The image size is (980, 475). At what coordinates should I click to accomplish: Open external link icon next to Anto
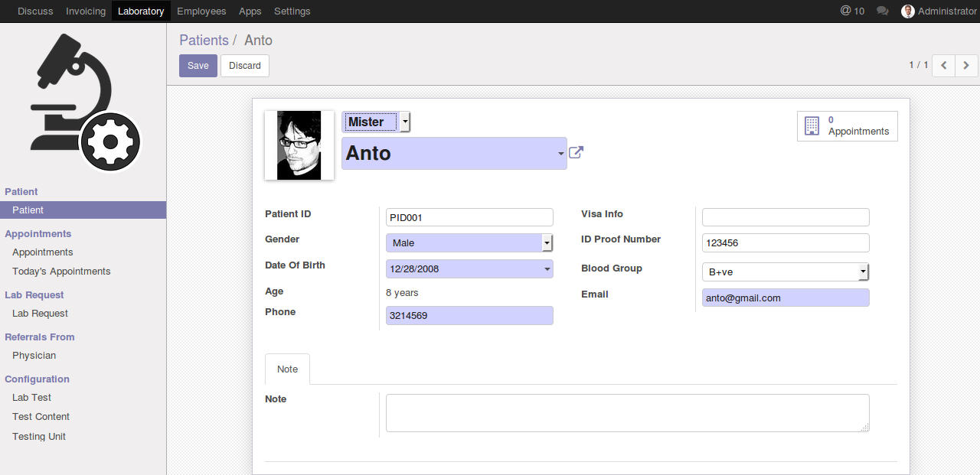point(576,152)
